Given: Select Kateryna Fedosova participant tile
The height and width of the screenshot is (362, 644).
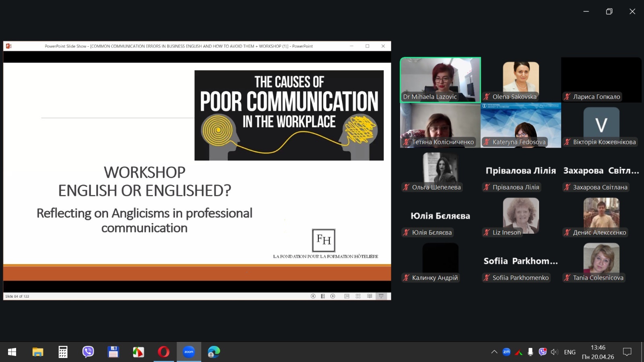Looking at the screenshot, I should click(520, 125).
